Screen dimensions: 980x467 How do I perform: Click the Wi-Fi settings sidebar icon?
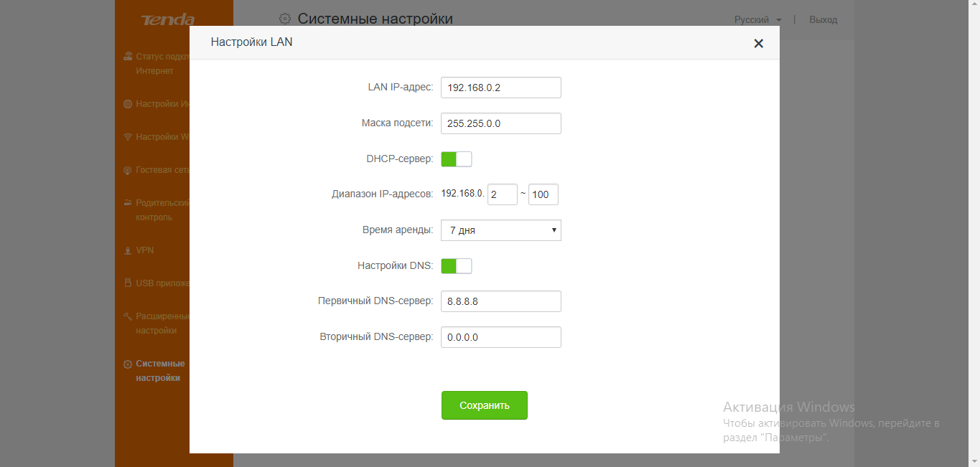click(128, 137)
